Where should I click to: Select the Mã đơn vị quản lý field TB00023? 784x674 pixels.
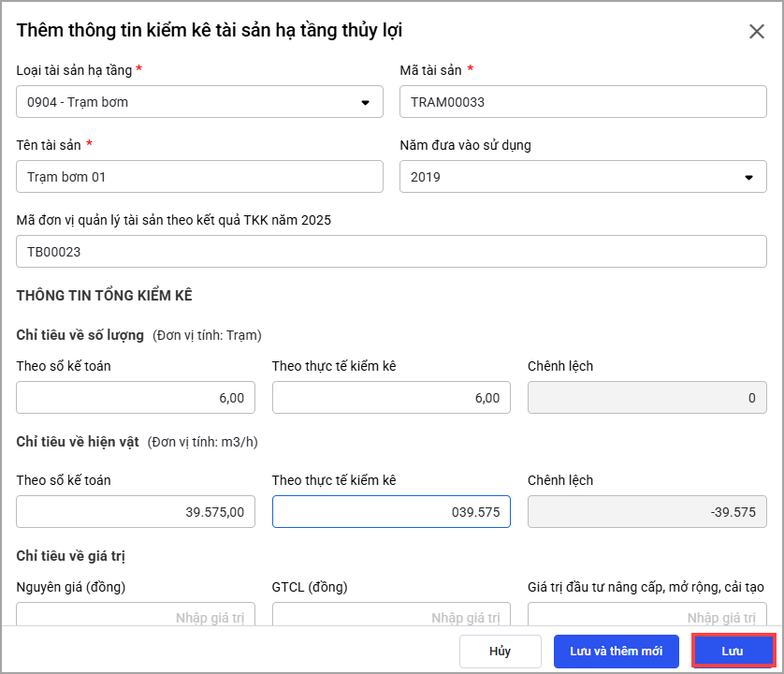(x=391, y=251)
